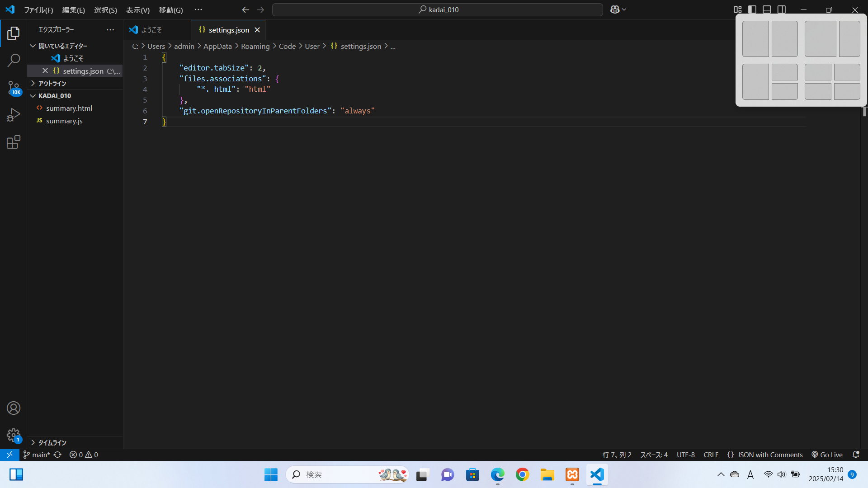Click the main* branch indicator
868x488 pixels.
[x=36, y=455]
